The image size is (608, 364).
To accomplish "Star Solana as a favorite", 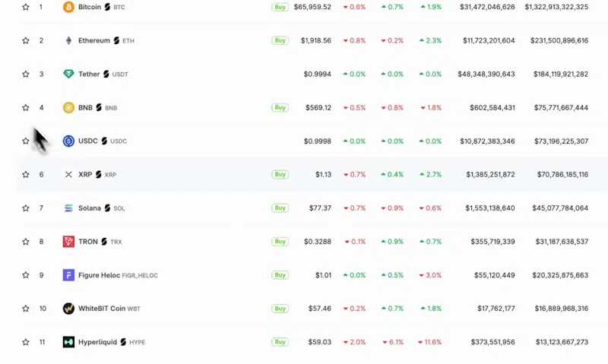I will (x=26, y=208).
